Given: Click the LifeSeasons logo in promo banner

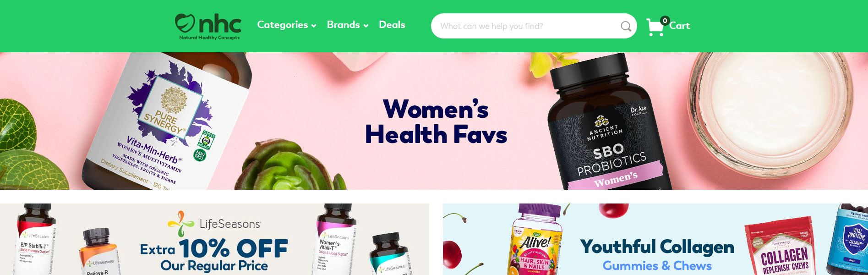Looking at the screenshot, I should coord(214,223).
